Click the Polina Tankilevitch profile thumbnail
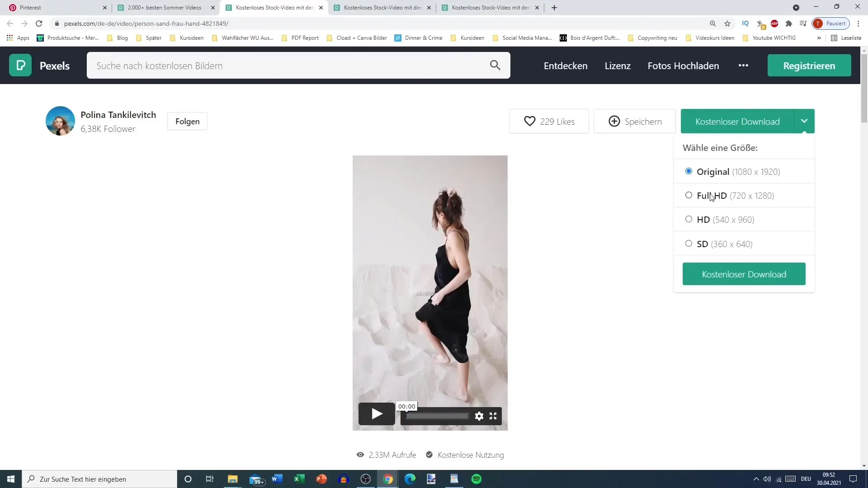The image size is (868, 488). (60, 121)
